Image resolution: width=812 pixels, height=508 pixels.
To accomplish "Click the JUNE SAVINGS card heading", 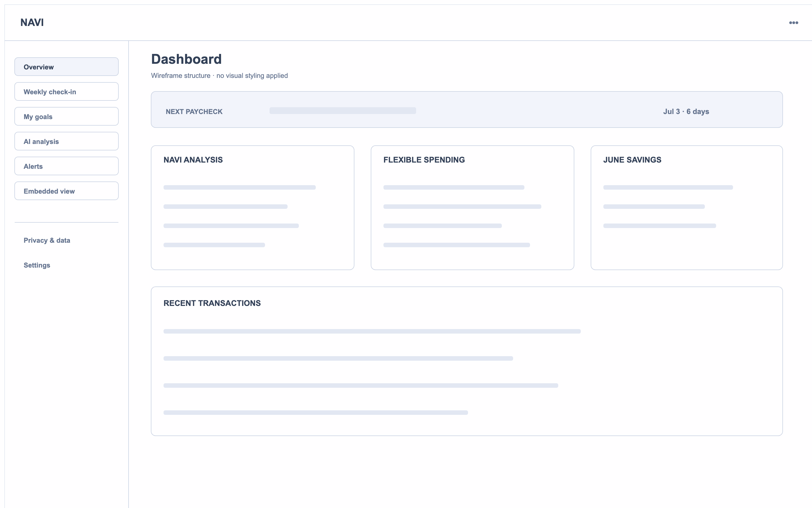I will (632, 160).
